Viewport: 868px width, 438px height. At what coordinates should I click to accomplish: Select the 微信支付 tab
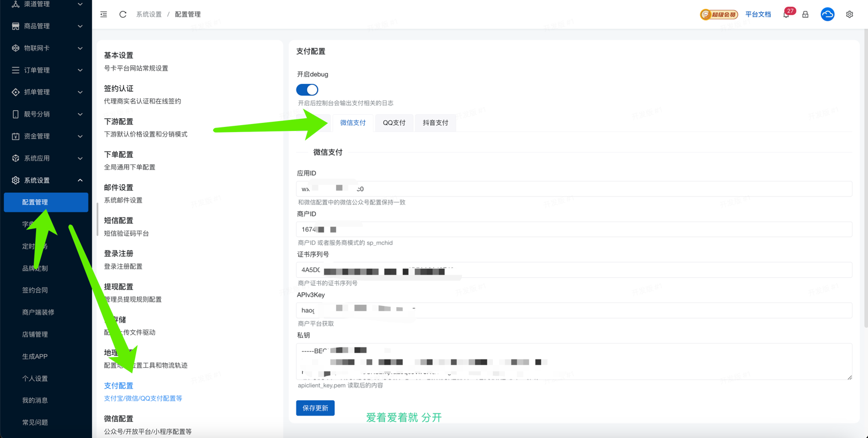[x=353, y=123]
